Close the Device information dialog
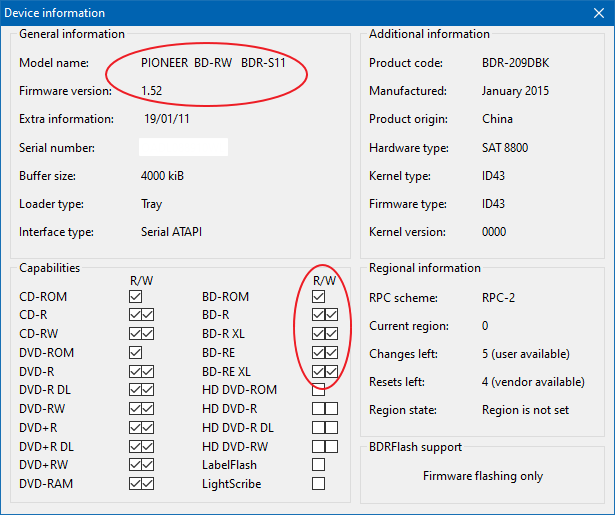The width and height of the screenshot is (615, 515). [x=599, y=13]
